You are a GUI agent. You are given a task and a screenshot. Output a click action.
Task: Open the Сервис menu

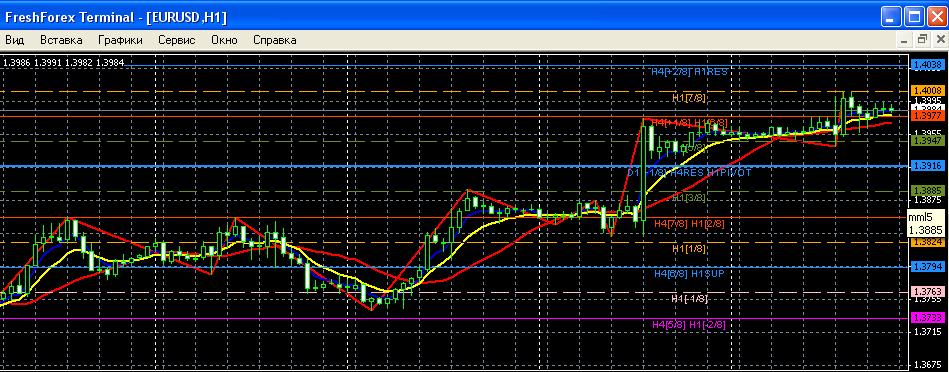(x=177, y=41)
